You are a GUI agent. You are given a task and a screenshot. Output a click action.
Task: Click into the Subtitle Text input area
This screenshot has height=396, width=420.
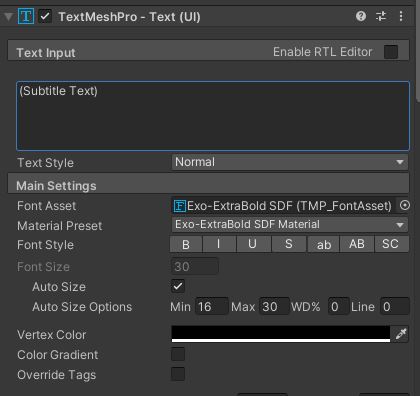[x=213, y=116]
